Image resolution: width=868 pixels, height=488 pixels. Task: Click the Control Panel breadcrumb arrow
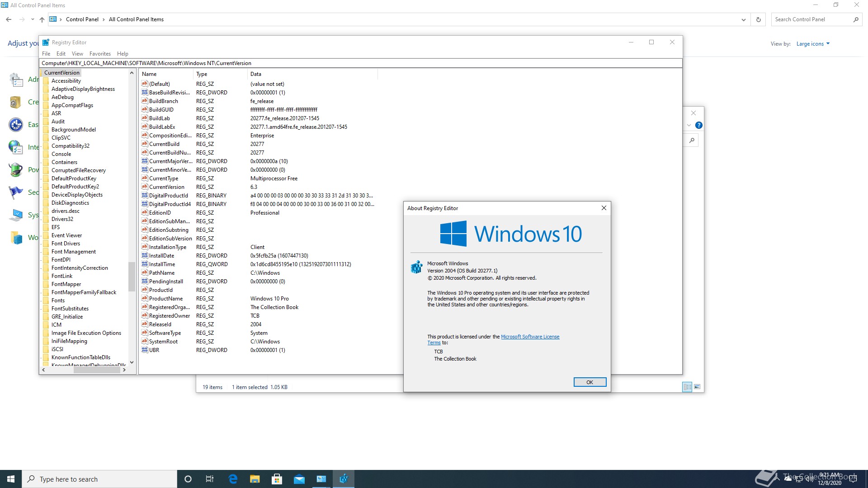pyautogui.click(x=104, y=19)
